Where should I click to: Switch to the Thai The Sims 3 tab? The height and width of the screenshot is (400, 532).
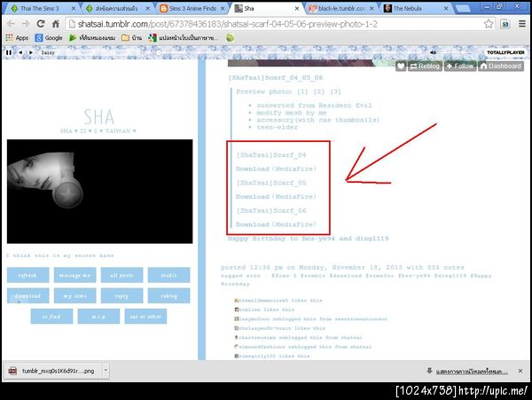pyautogui.click(x=40, y=9)
